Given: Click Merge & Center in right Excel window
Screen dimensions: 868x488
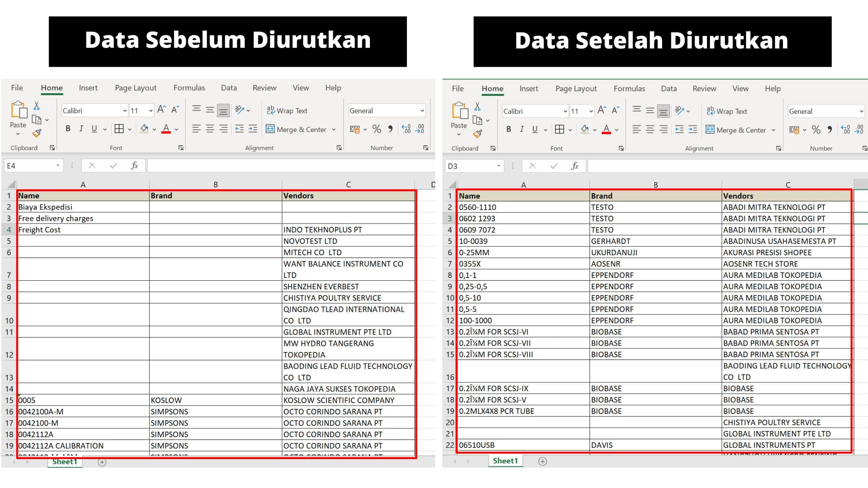Looking at the screenshot, I should coord(736,130).
